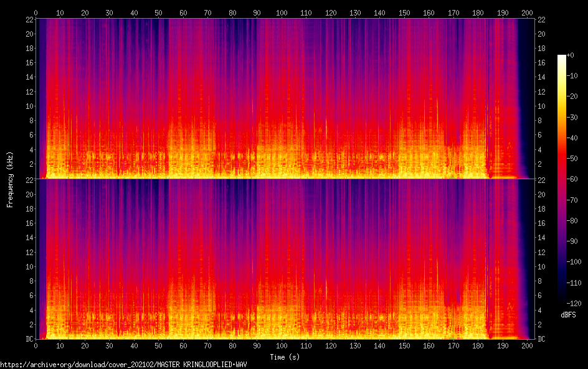Click the '-10' label on the dBFS scale
Screen dimensions: 588x369
coord(572,76)
